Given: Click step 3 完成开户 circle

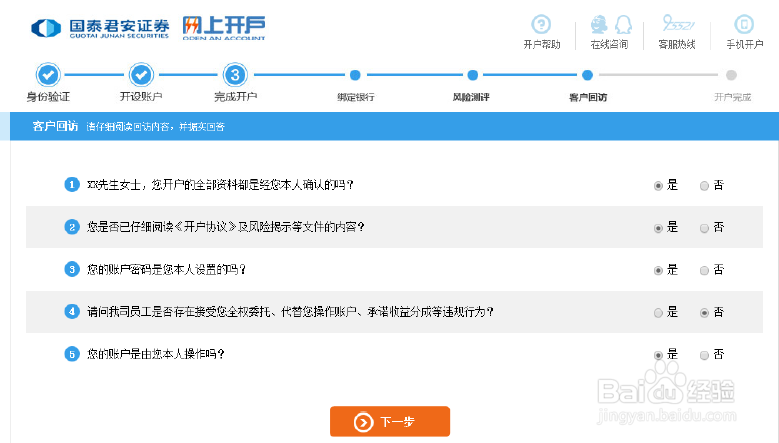Looking at the screenshot, I should coord(235,75).
